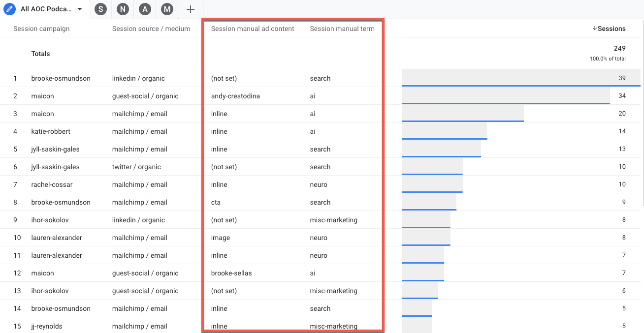Click the sessions bar showing 39
644x333 pixels.
pos(521,78)
